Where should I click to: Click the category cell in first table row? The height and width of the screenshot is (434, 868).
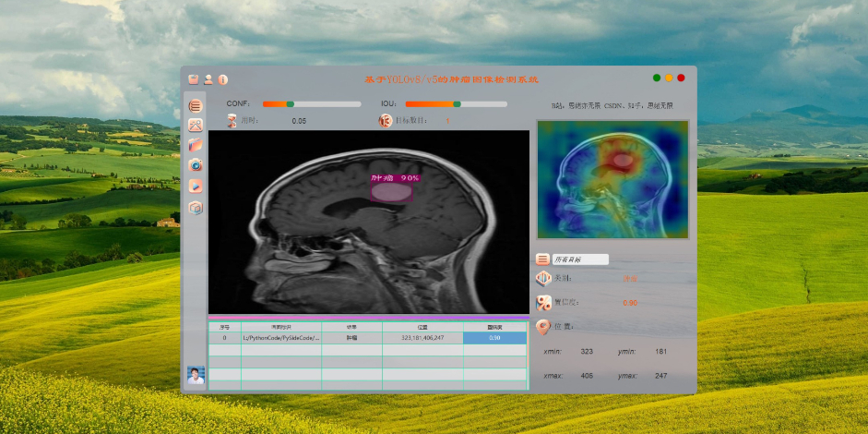point(352,338)
